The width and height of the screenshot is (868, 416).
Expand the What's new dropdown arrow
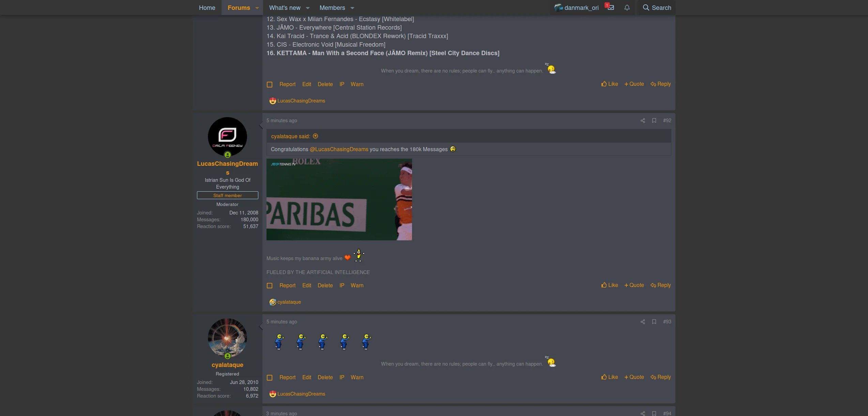click(308, 8)
